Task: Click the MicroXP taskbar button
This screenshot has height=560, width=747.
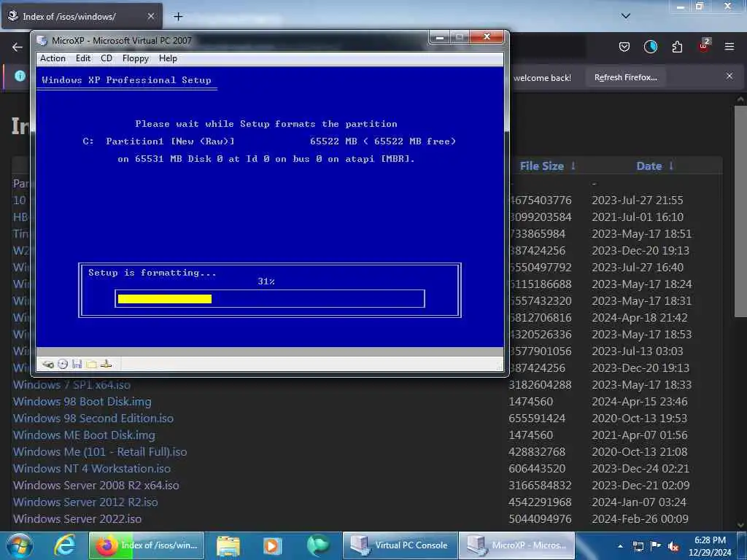Action: 517,545
